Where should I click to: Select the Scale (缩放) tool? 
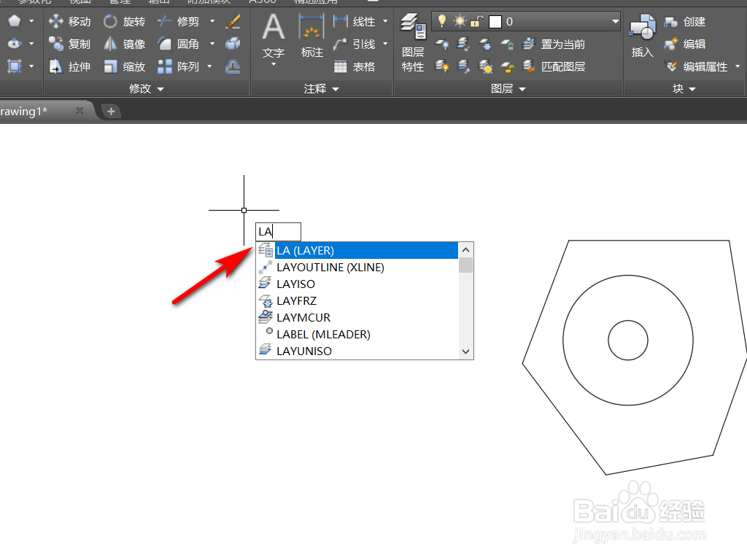click(x=124, y=66)
